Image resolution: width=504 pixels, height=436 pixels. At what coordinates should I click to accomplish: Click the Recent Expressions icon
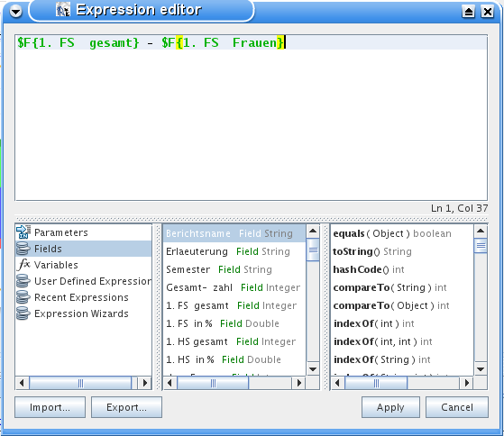click(x=23, y=297)
